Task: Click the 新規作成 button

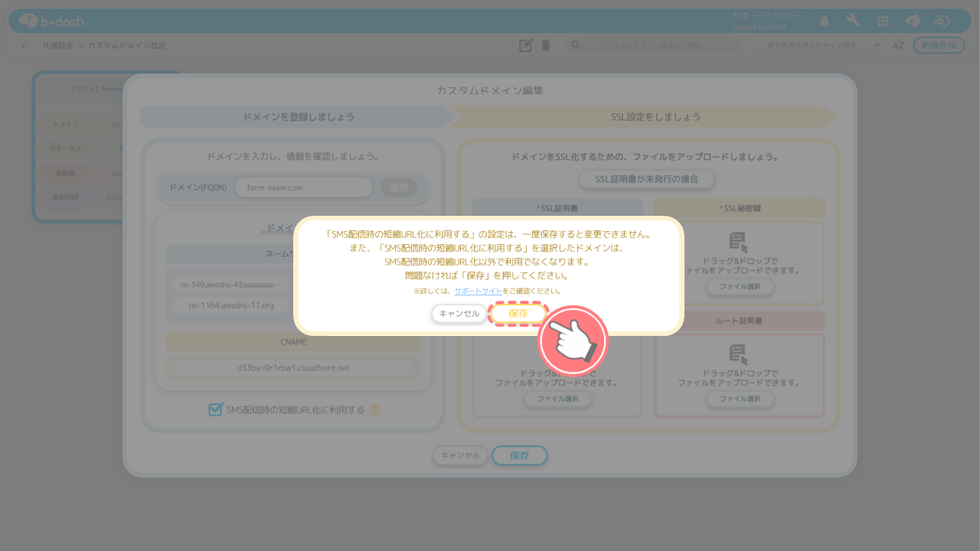Action: tap(939, 45)
